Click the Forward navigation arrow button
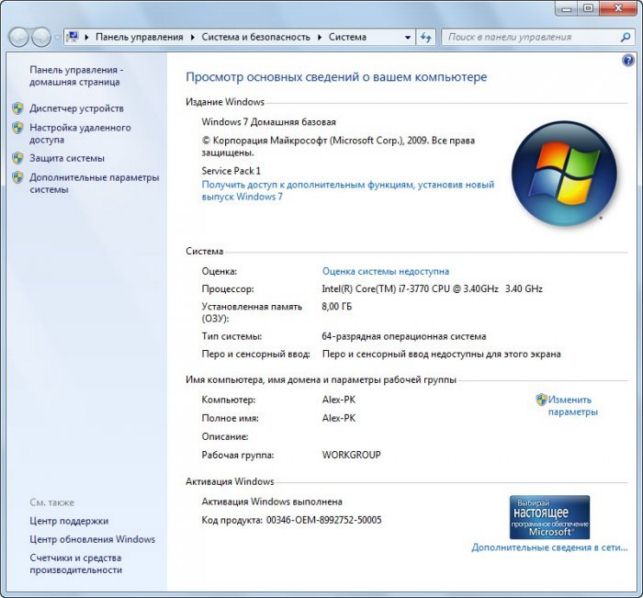 (41, 37)
